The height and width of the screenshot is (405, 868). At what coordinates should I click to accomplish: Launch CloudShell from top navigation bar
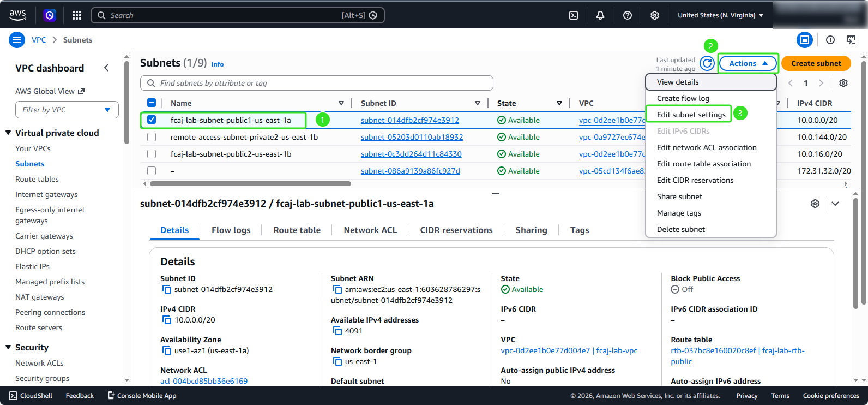(x=574, y=15)
